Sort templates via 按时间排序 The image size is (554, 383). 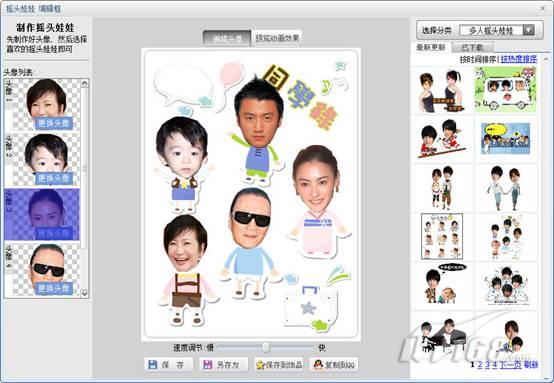pos(478,59)
